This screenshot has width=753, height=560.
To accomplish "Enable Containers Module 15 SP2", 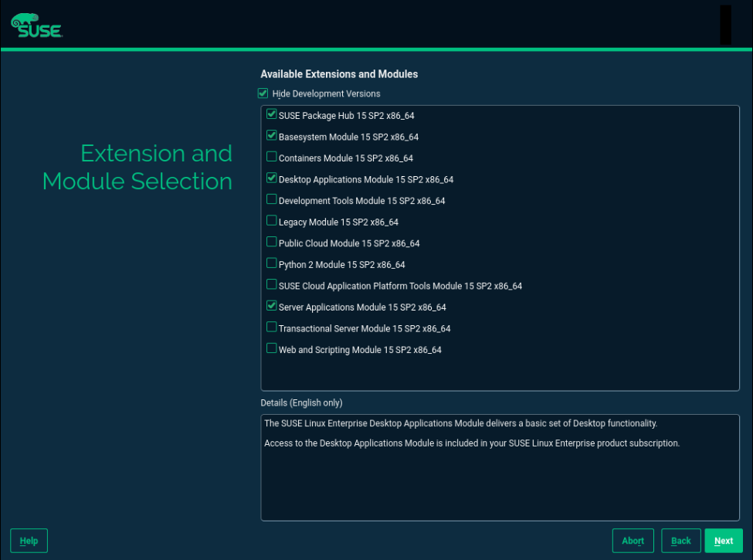I will tap(272, 157).
